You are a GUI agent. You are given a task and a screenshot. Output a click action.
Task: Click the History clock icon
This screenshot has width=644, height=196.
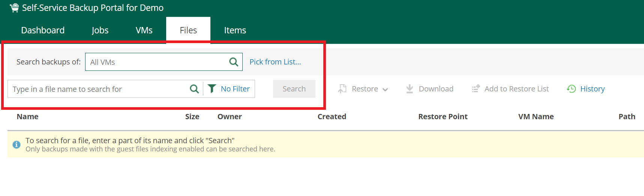click(571, 89)
